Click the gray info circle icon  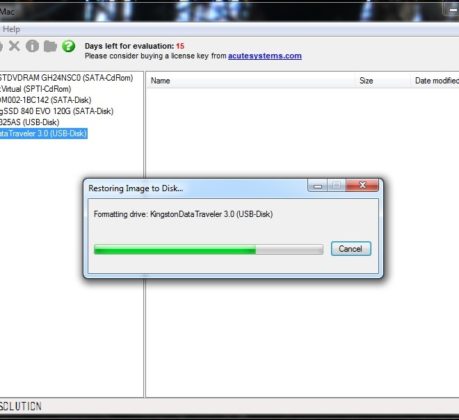(32, 46)
